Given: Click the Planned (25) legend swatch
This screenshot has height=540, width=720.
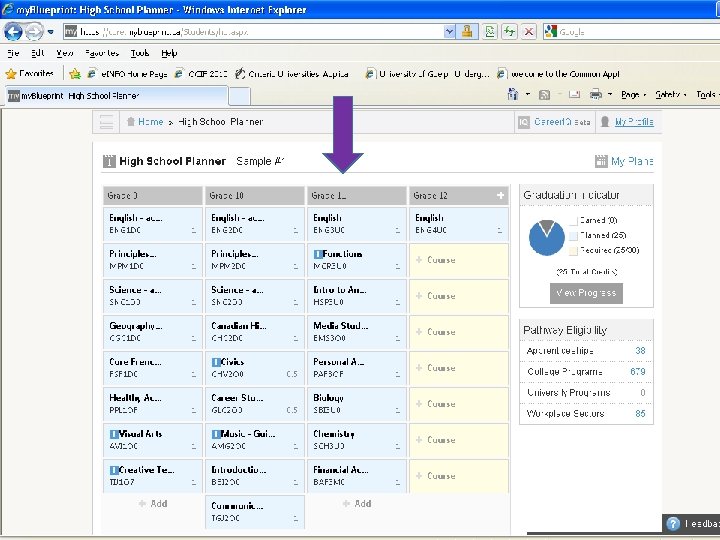Looking at the screenshot, I should (x=574, y=236).
